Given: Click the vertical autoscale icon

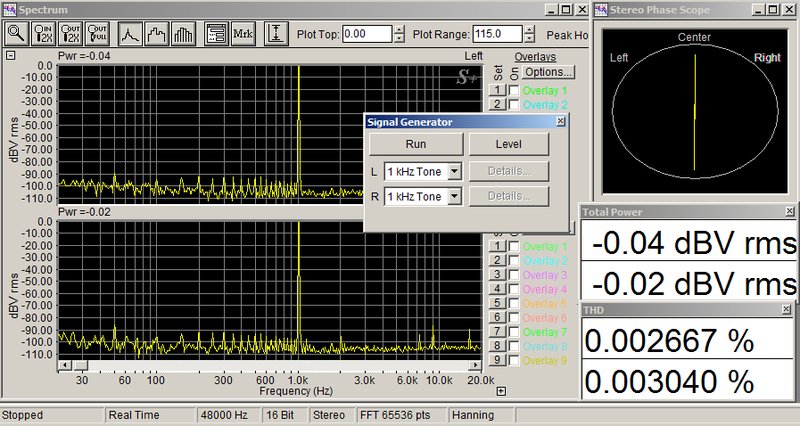Looking at the screenshot, I should click(x=276, y=34).
